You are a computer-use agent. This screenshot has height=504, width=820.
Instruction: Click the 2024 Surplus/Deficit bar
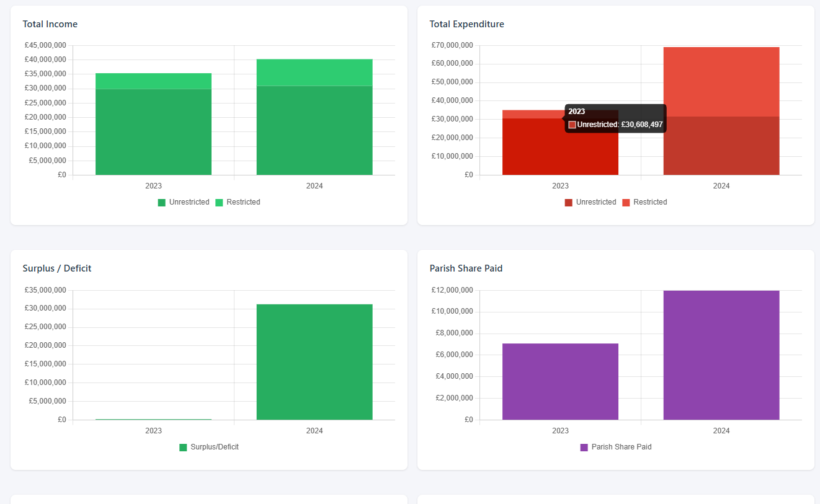click(314, 362)
